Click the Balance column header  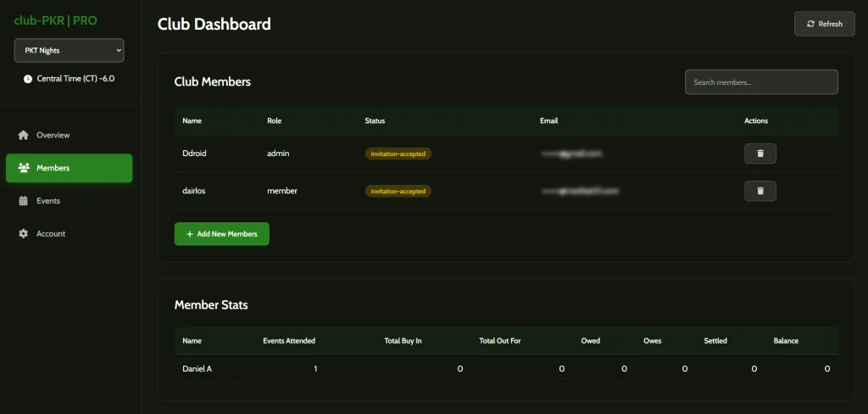785,341
